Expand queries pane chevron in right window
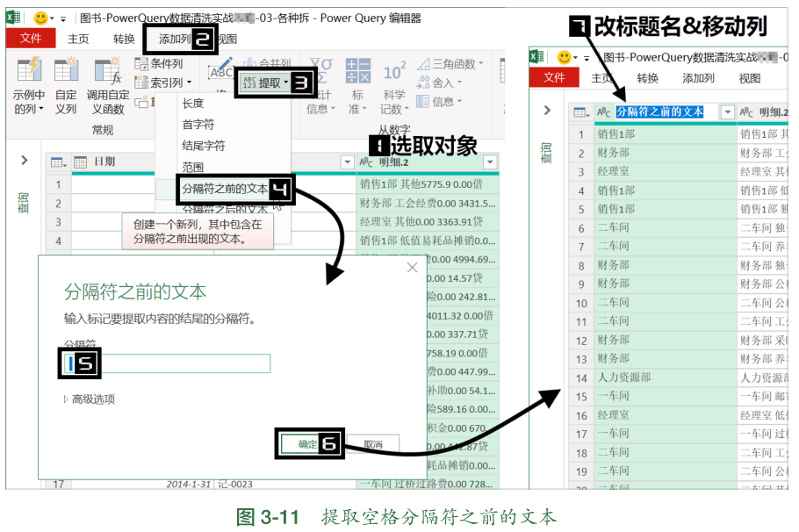The width and height of the screenshot is (799, 532). click(x=547, y=110)
